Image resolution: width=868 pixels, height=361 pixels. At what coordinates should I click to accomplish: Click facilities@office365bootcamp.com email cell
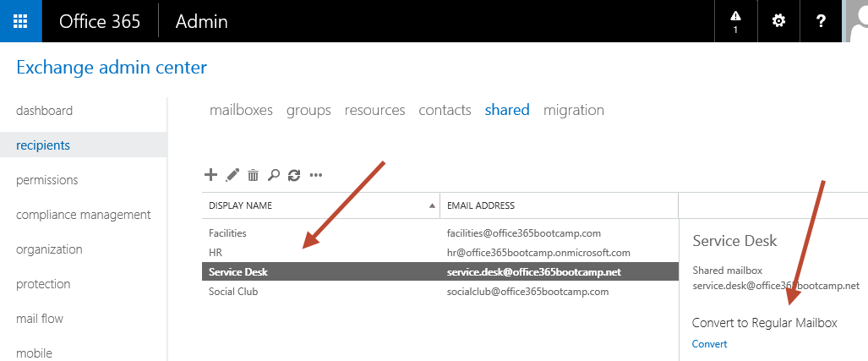524,233
